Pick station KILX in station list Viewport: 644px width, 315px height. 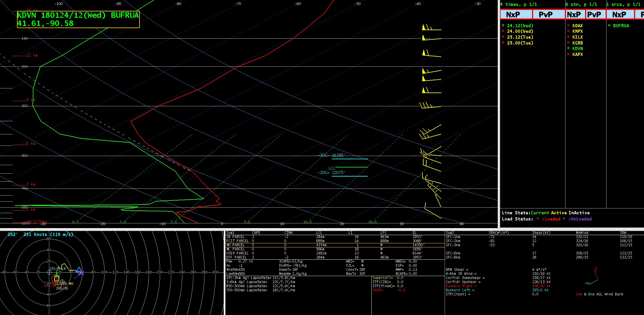[x=577, y=37]
